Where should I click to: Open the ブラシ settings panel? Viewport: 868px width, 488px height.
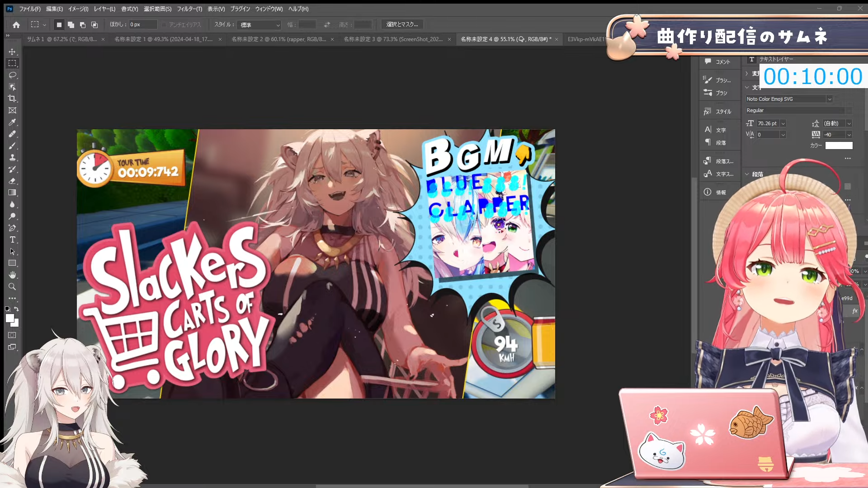(718, 80)
